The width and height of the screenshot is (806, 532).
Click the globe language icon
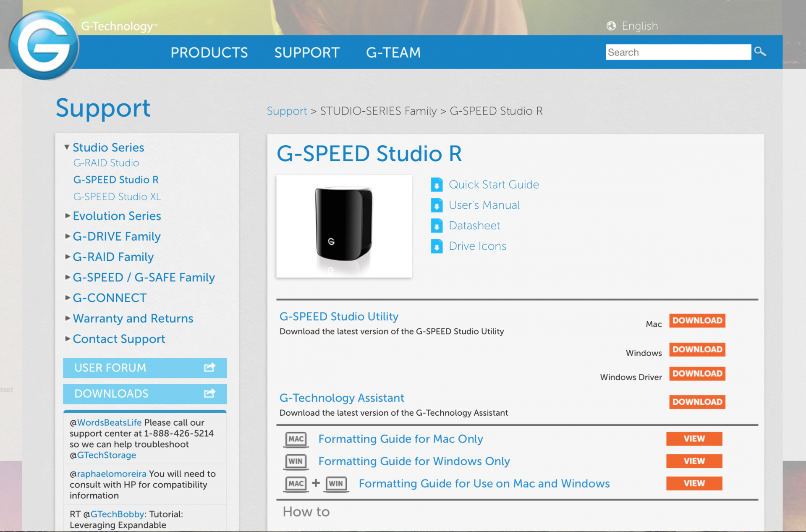pos(611,26)
